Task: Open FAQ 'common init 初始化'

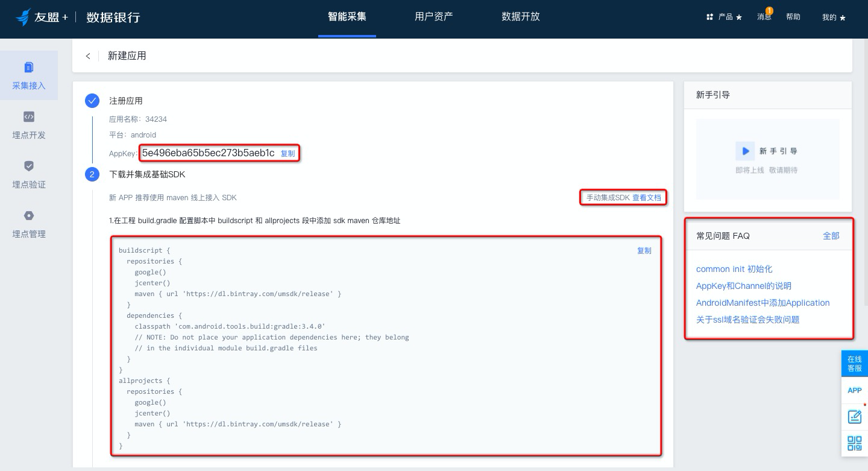Action: pos(734,269)
